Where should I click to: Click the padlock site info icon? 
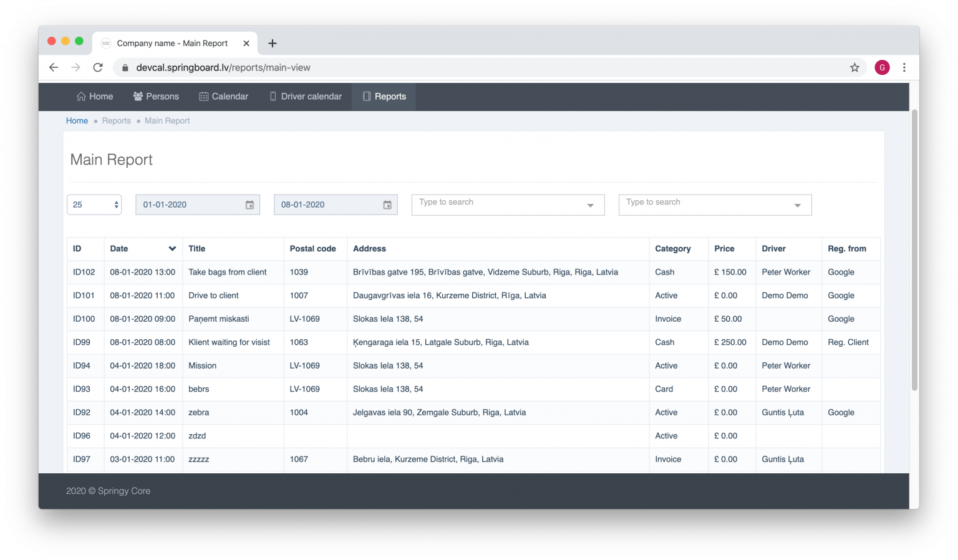[125, 67]
